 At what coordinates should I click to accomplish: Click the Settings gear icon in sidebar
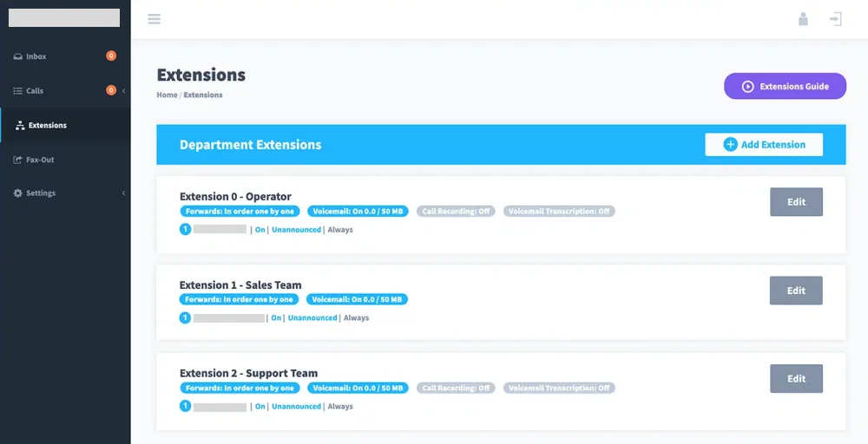(17, 193)
